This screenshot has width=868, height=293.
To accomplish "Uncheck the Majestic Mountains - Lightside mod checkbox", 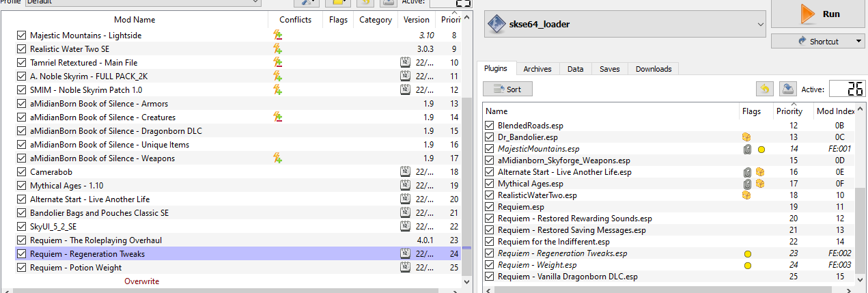I will click(x=21, y=35).
